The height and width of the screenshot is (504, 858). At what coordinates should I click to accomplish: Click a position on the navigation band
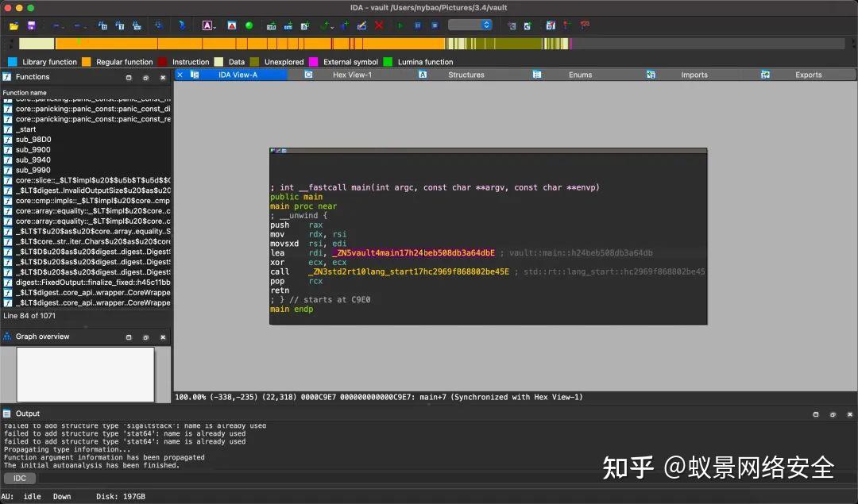pyautogui.click(x=318, y=44)
